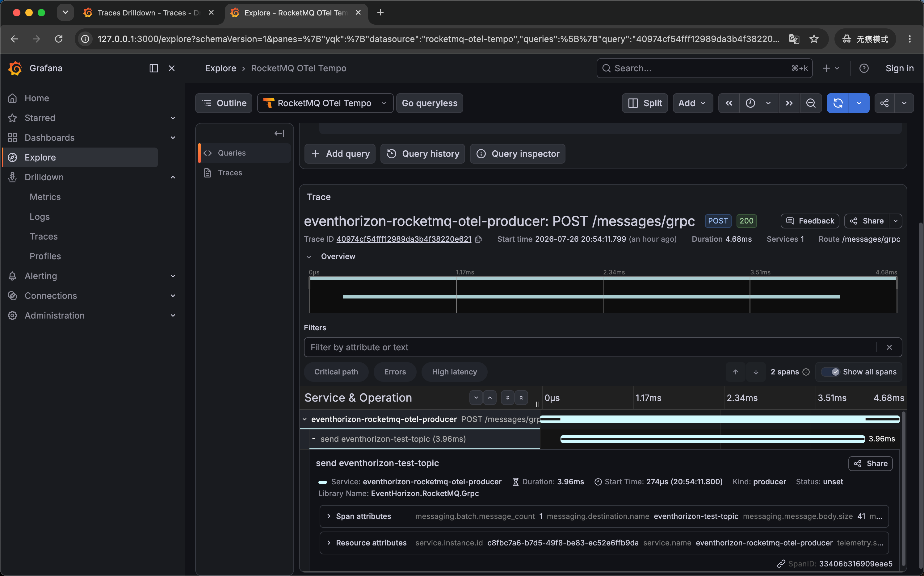
Task: Click the Trace ID 40974cf54fff link
Action: point(404,239)
